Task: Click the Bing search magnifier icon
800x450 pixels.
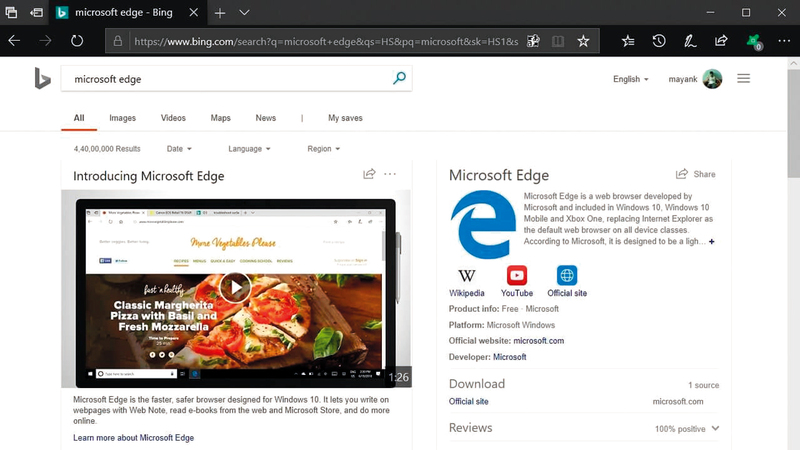Action: 399,78
